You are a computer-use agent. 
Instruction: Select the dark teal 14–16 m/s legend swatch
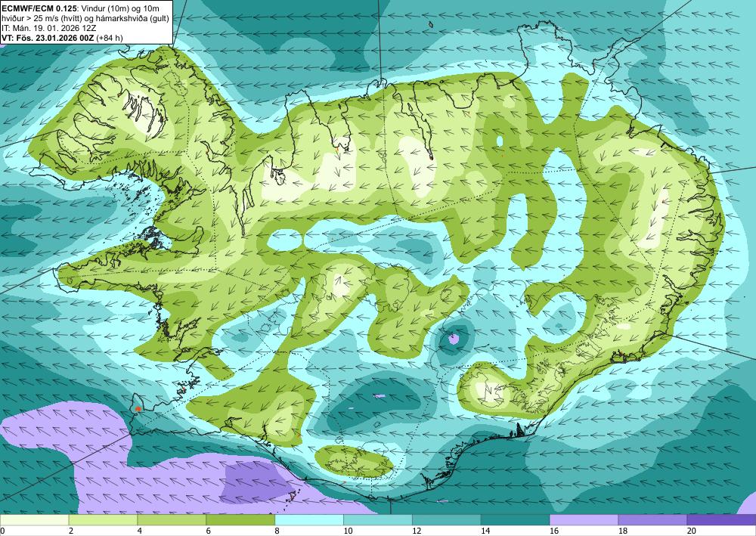click(x=515, y=520)
